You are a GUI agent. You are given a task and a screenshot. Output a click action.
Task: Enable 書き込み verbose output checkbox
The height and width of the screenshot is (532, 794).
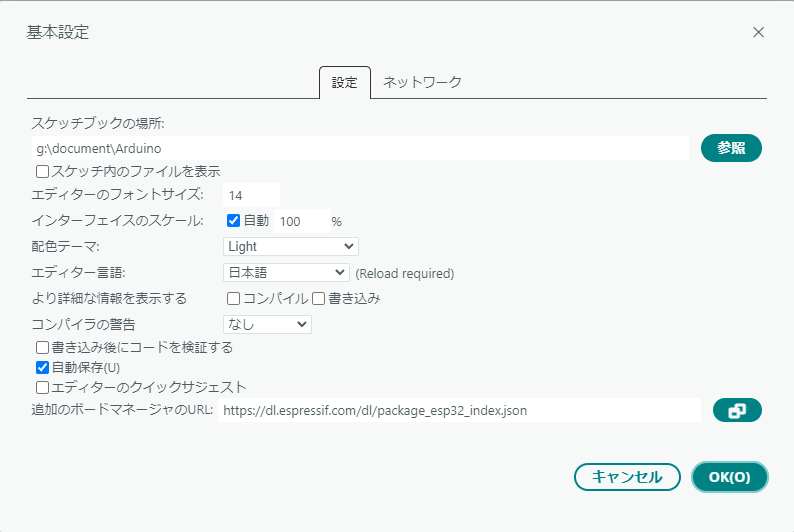[319, 298]
